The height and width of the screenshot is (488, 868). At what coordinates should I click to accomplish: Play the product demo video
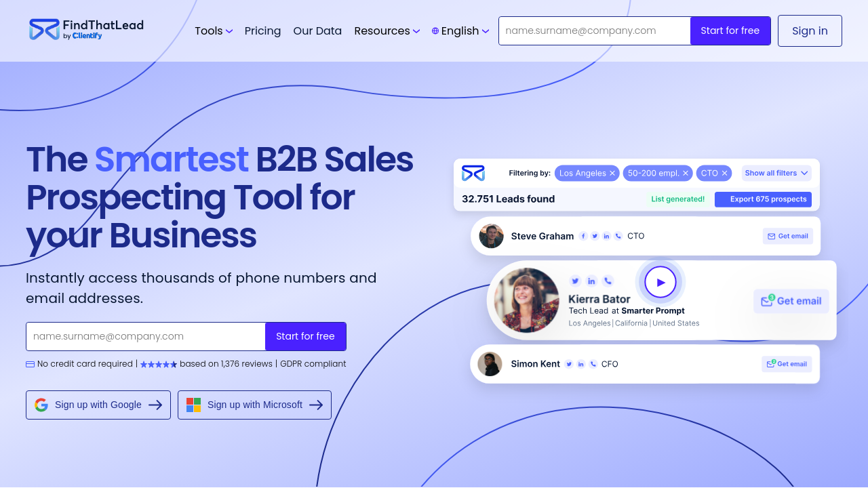point(660,282)
